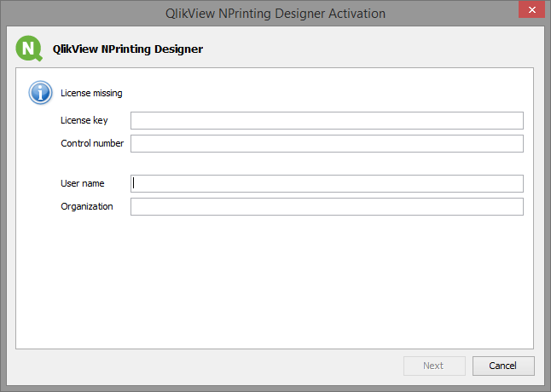This screenshot has height=392, width=551.
Task: Click the 'License missing' message text
Action: pyautogui.click(x=91, y=93)
